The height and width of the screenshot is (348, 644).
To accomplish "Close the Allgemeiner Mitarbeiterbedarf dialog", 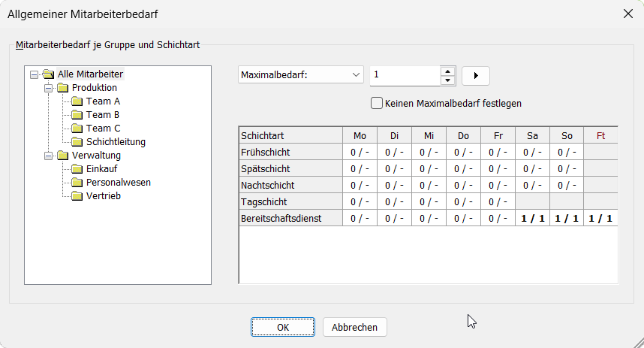I will pos(628,14).
